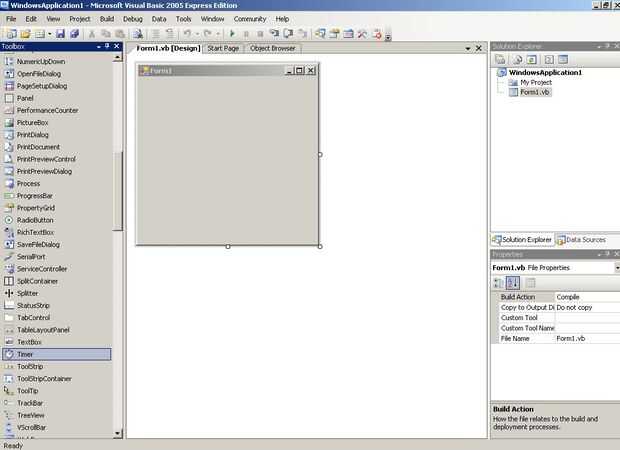Screen dimensions: 620x450
Task: Toggle Alphabetical sort in Properties panel
Action: coord(513,283)
